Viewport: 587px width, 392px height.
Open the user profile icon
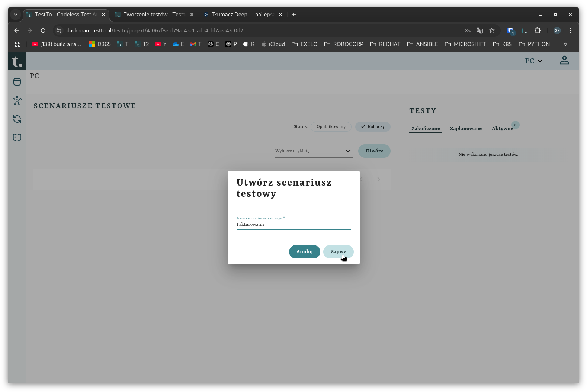[564, 61]
